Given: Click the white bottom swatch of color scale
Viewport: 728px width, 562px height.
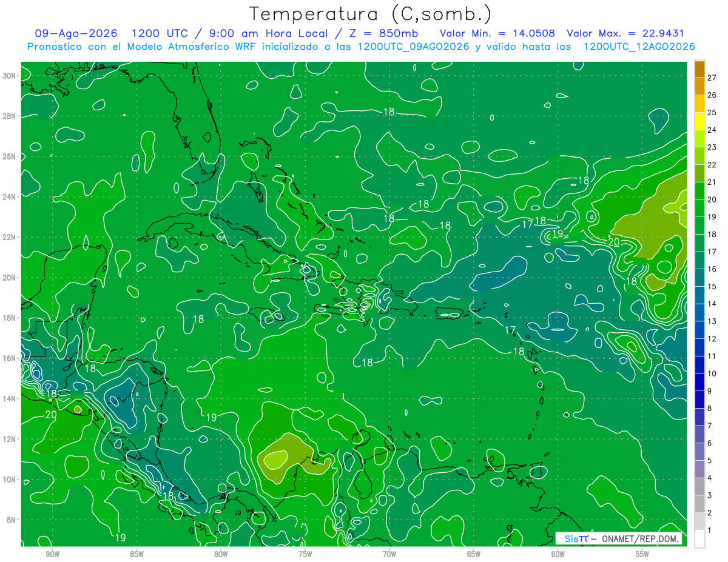Looking at the screenshot, I should pos(700,539).
